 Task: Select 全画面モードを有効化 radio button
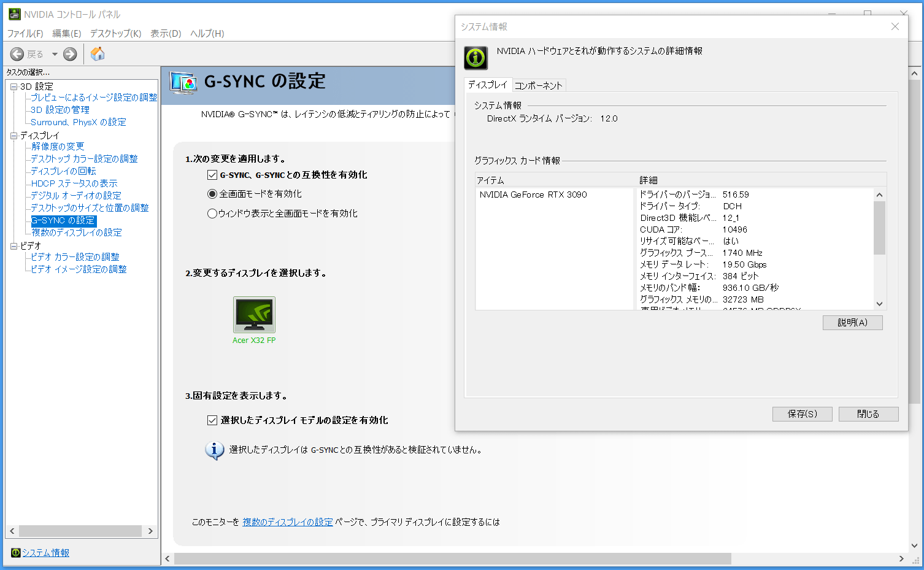pos(212,194)
